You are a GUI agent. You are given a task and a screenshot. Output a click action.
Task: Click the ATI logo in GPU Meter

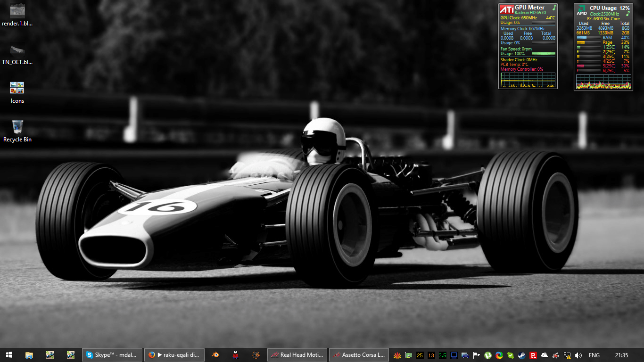point(507,9)
